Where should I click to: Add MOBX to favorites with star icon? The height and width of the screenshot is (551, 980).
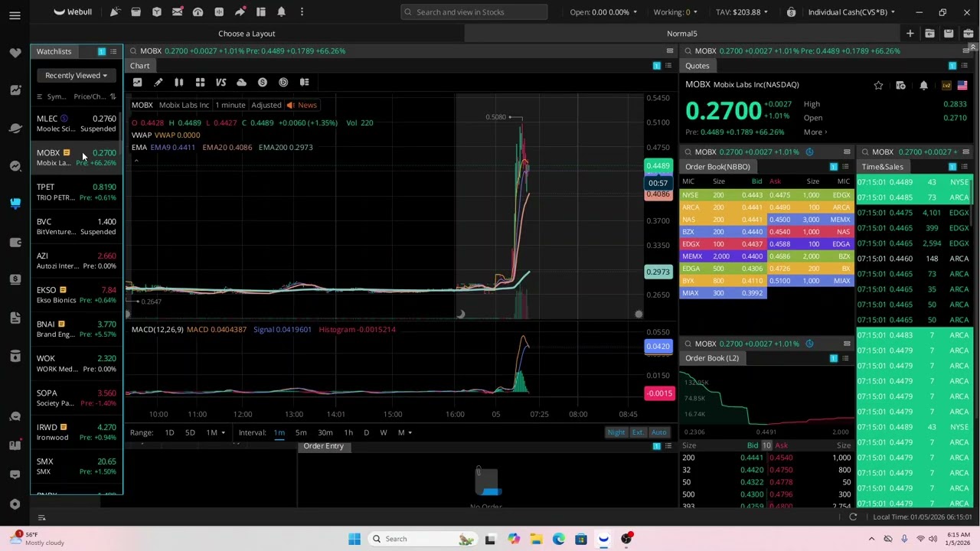point(878,86)
